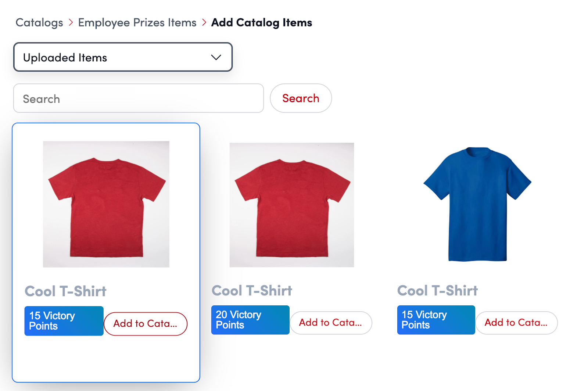Click Cool T-Shirt title under blue shirt
This screenshot has width=588, height=391.
pyautogui.click(x=437, y=291)
